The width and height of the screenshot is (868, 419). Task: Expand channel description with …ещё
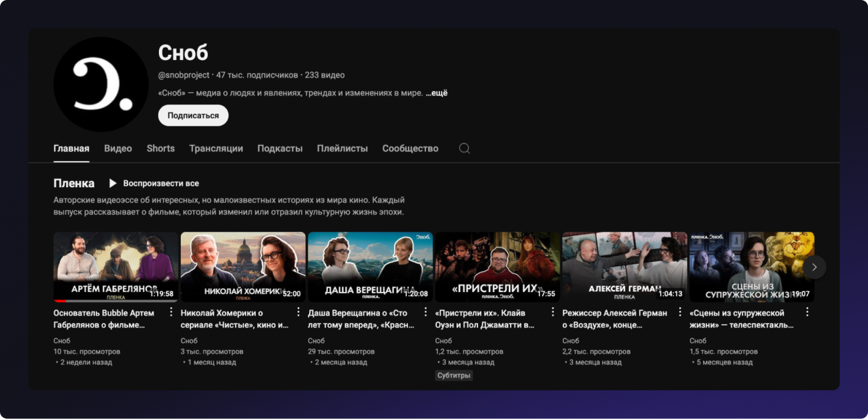437,93
